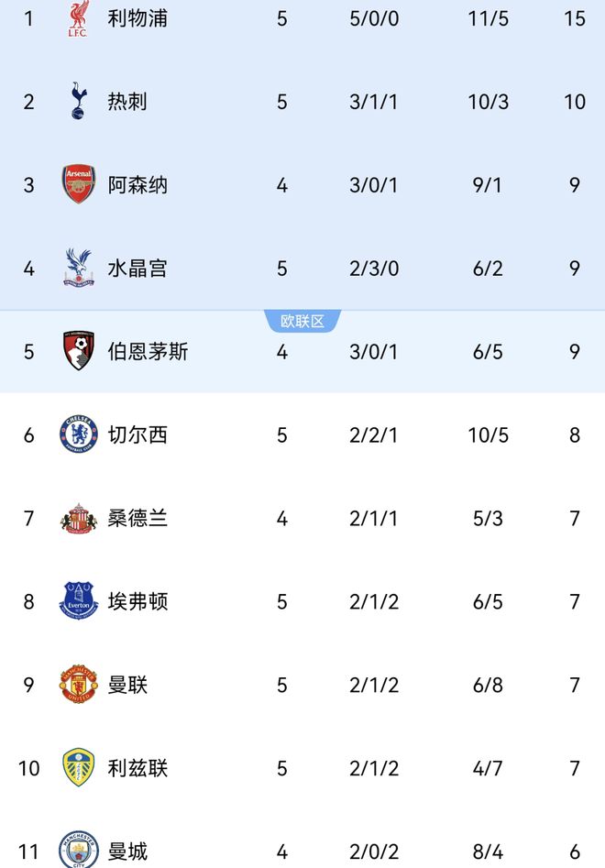Select team name 阿森纳
This screenshot has width=605, height=868.
(137, 184)
